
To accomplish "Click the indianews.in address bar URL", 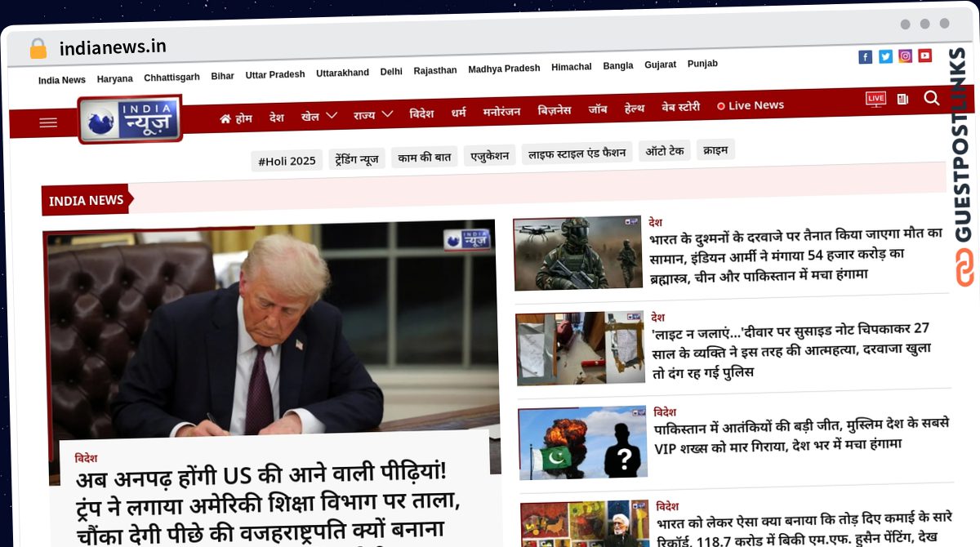I will point(113,47).
